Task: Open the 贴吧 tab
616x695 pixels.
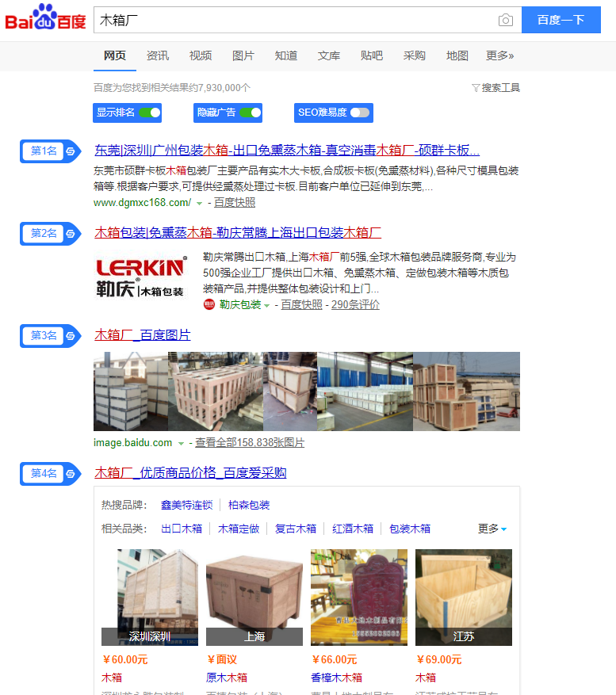Action: point(372,55)
